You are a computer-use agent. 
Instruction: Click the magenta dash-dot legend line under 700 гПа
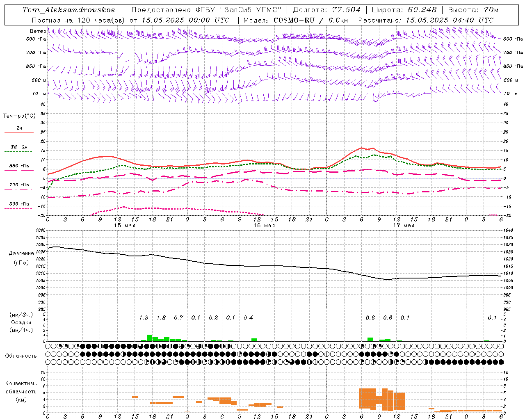tap(18, 189)
